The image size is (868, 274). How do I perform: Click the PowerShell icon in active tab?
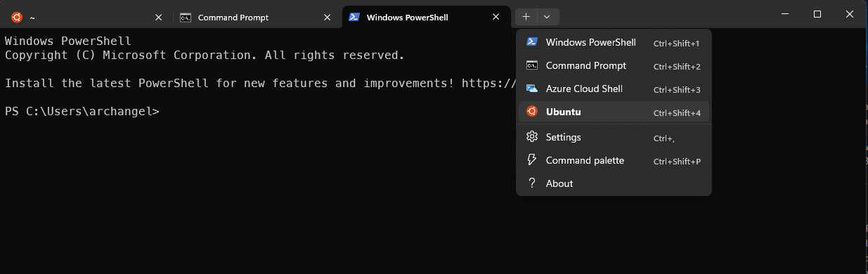point(354,18)
